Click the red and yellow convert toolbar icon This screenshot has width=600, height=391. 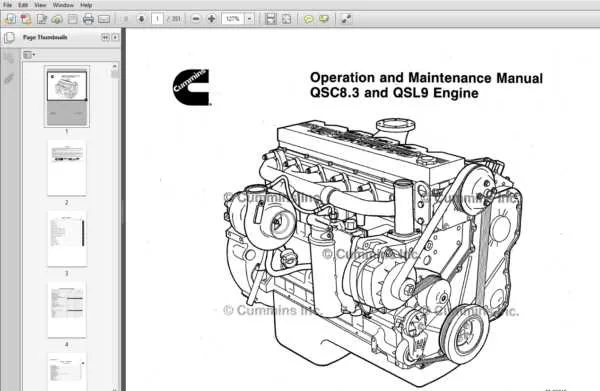coord(26,19)
